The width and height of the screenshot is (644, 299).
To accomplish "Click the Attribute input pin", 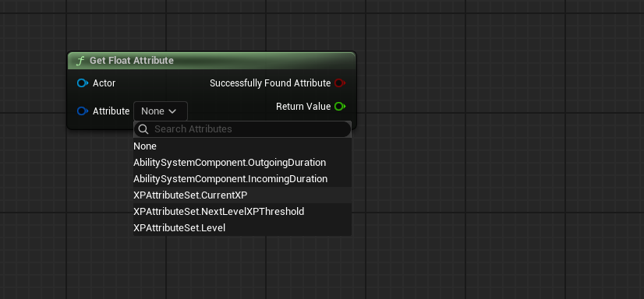I will [x=83, y=111].
